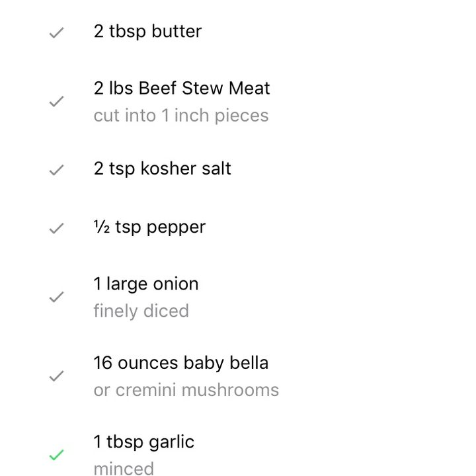Tap the empty space right of pepper row
Screen dimensions: 476x476
click(340, 227)
